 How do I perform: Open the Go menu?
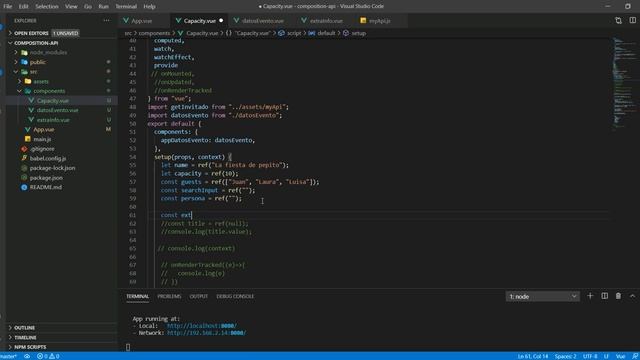(x=88, y=7)
